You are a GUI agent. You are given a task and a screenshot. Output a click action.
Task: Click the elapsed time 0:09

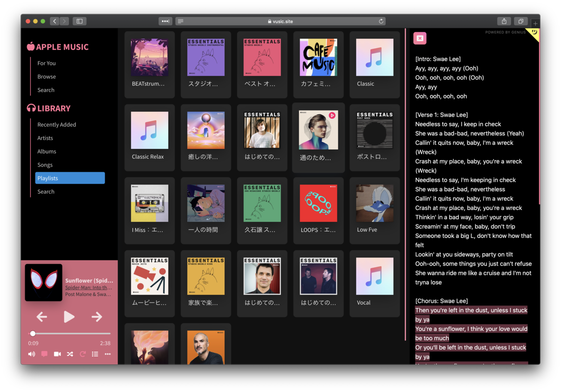coord(33,343)
